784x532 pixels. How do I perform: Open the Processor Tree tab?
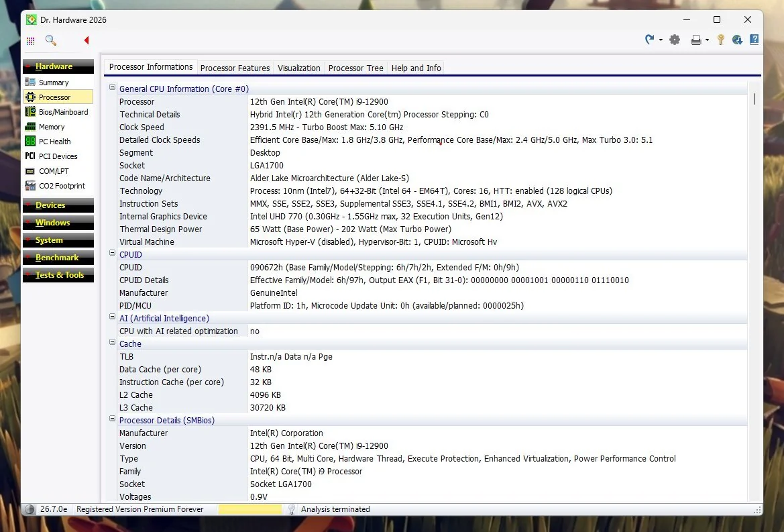[x=355, y=68]
